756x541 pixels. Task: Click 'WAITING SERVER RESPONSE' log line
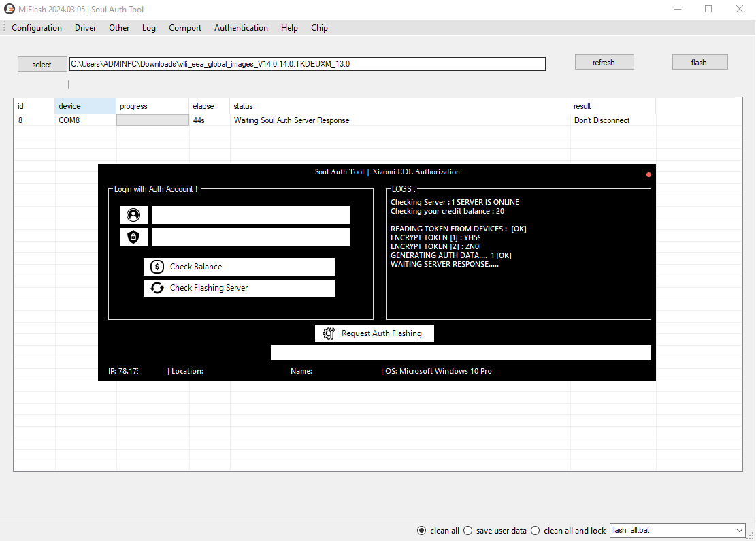coord(444,264)
